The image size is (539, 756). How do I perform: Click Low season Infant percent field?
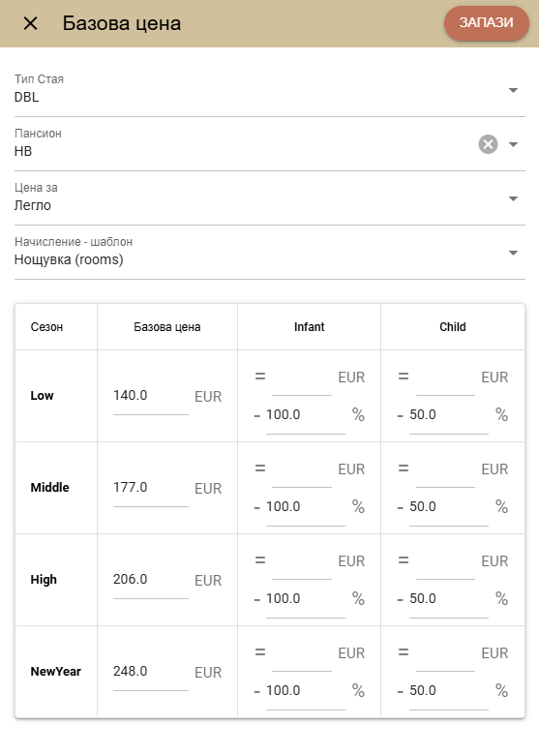305,415
